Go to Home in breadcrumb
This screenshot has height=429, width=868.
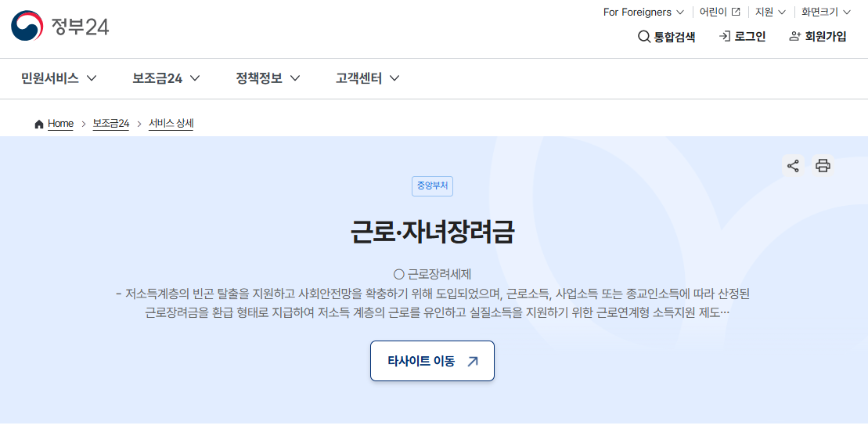click(54, 124)
